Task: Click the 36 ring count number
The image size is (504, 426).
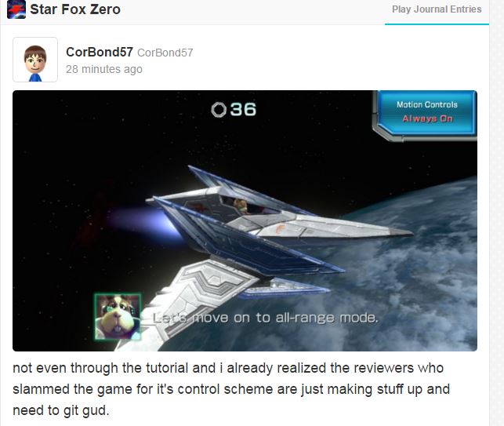Action: pos(243,109)
